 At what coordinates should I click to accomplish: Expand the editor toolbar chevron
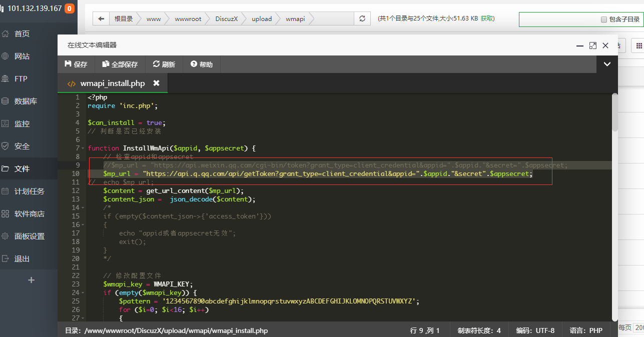607,64
